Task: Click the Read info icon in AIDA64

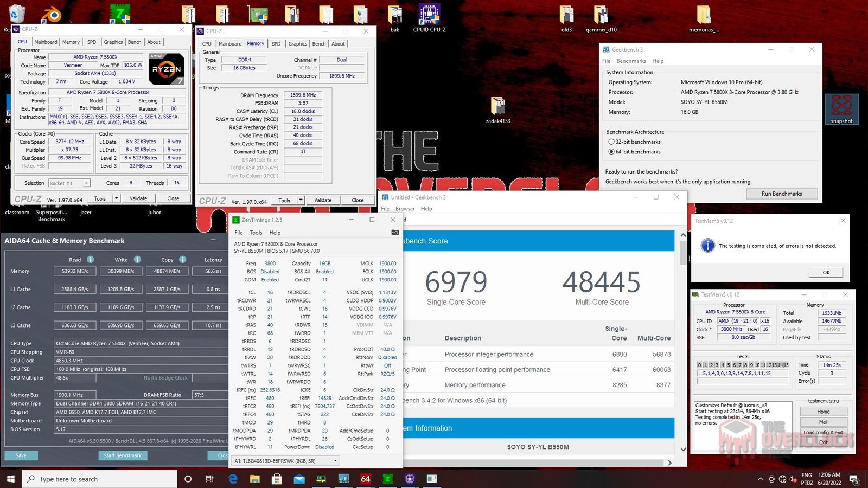Action: pyautogui.click(x=91, y=259)
